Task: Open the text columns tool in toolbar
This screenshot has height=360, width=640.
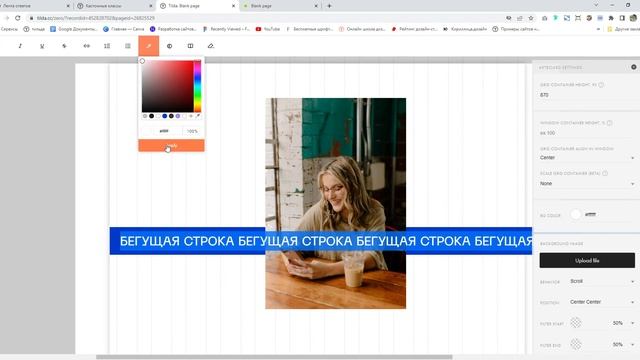Action: (190, 46)
